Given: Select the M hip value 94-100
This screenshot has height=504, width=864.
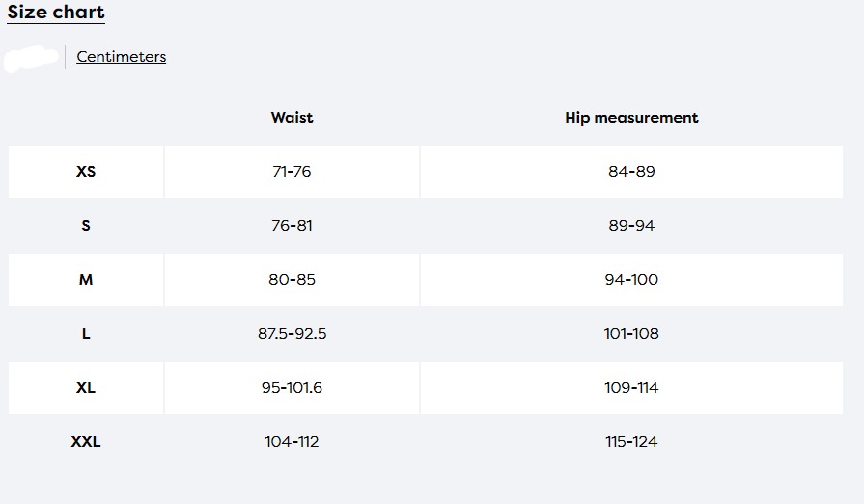Looking at the screenshot, I should 631,280.
